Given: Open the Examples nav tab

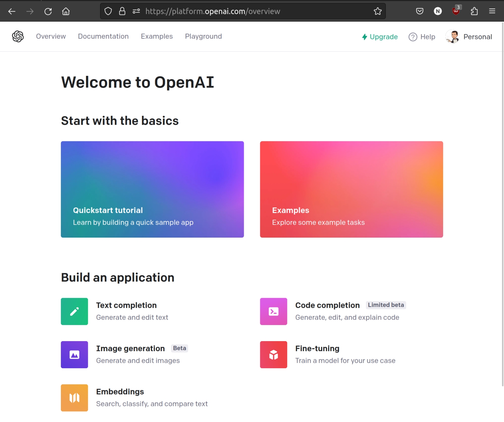Looking at the screenshot, I should coord(157,36).
